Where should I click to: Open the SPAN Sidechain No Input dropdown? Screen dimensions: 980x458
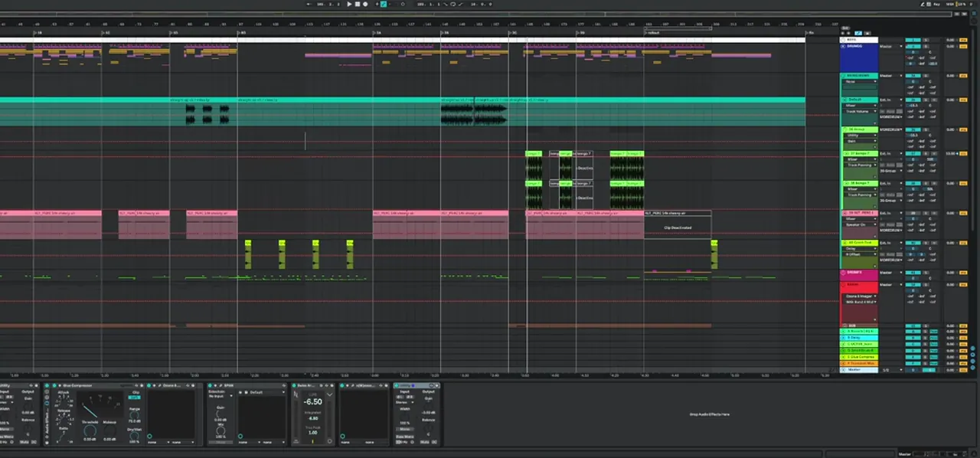click(220, 396)
